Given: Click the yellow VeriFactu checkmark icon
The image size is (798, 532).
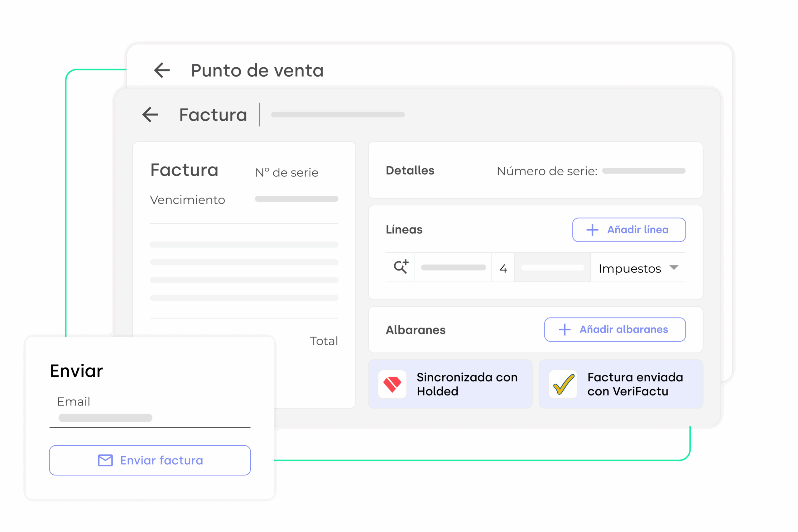Looking at the screenshot, I should coord(563,384).
